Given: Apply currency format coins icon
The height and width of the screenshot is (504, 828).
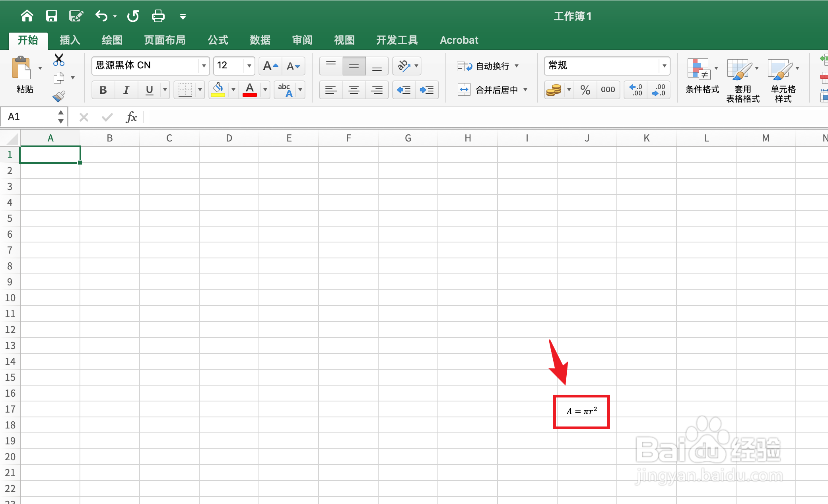Looking at the screenshot, I should coord(554,90).
